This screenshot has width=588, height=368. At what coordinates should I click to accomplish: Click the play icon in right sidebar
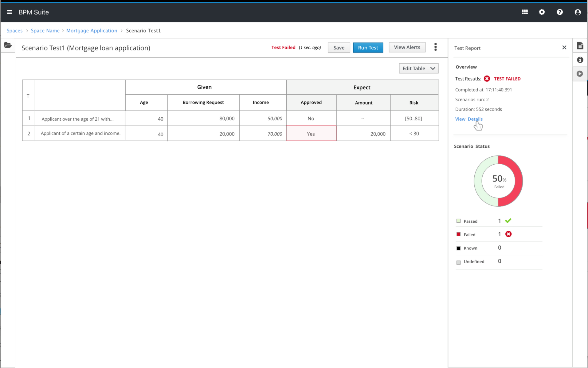tap(580, 74)
